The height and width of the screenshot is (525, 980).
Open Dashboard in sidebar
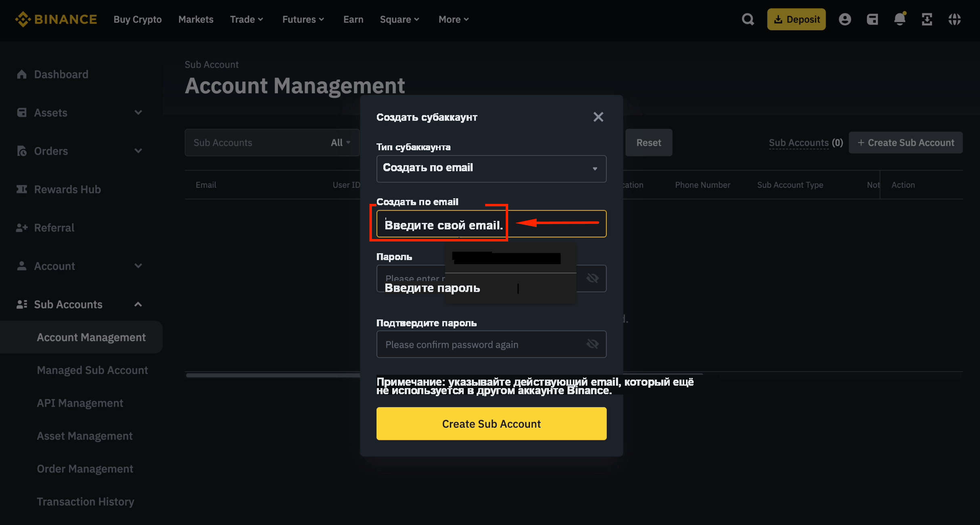[61, 74]
